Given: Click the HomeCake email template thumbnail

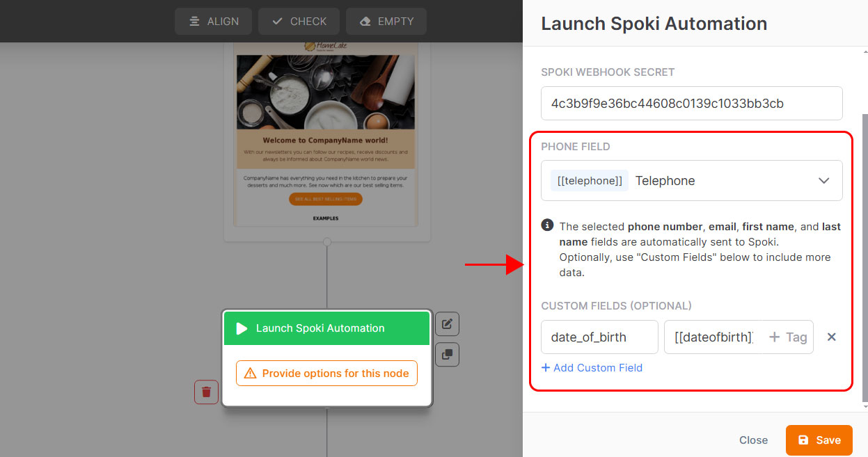Looking at the screenshot, I should [x=326, y=132].
